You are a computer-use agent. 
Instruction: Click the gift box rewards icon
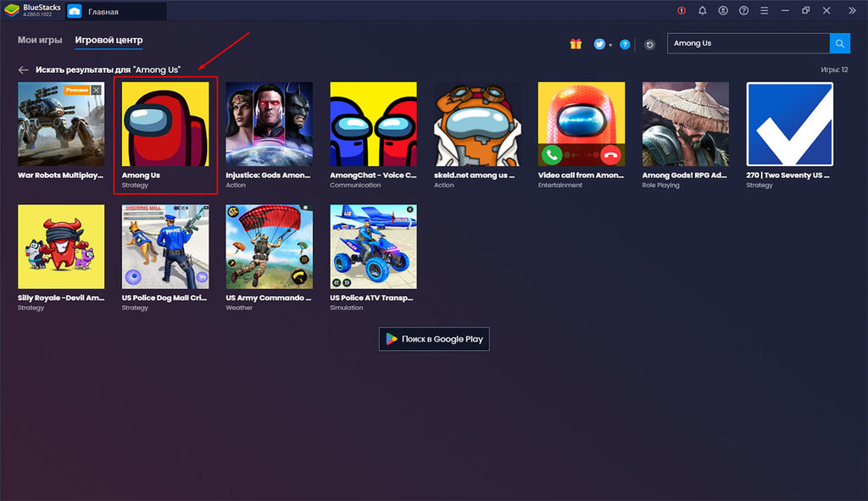(x=576, y=44)
